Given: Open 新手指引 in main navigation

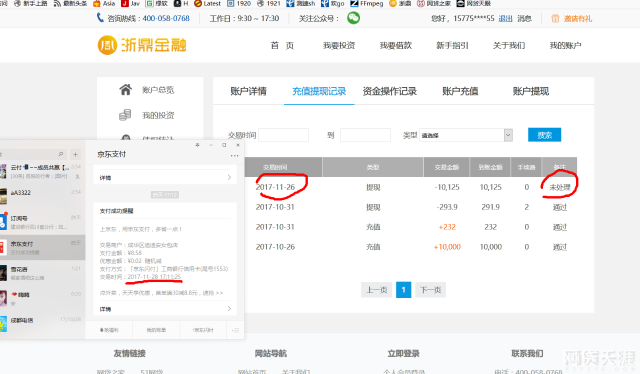Looking at the screenshot, I should tap(452, 45).
